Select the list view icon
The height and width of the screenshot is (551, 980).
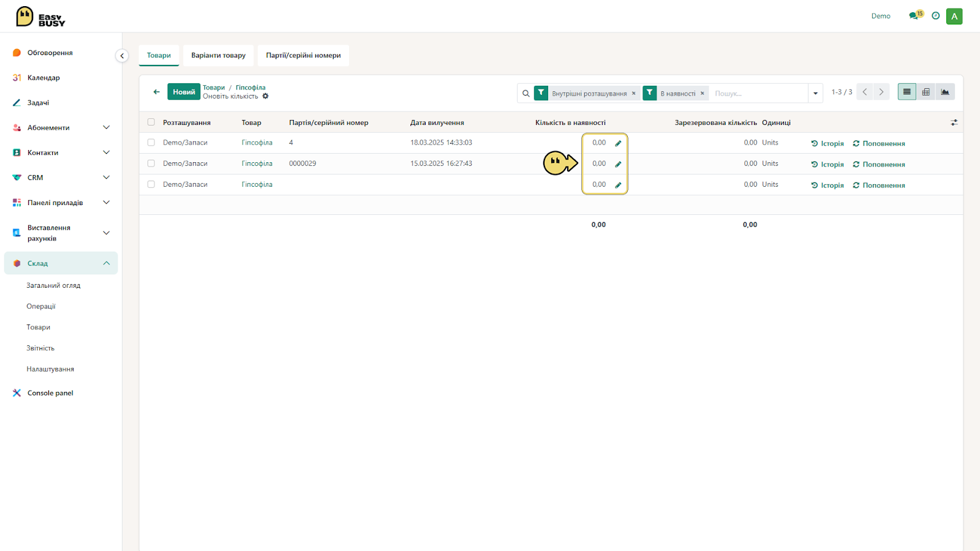coord(907,92)
